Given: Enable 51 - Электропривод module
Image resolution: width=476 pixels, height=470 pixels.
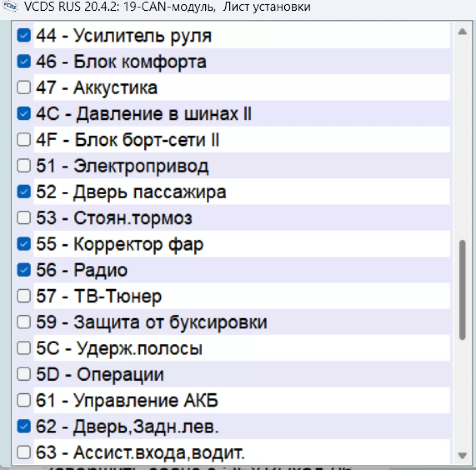Looking at the screenshot, I should coord(24,166).
